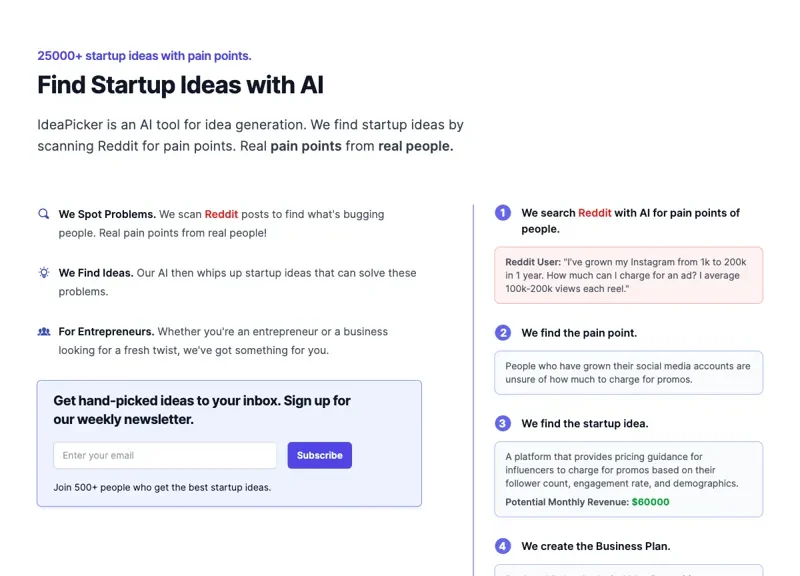
Task: Click the We create the Business Plan heading
Action: coord(596,546)
